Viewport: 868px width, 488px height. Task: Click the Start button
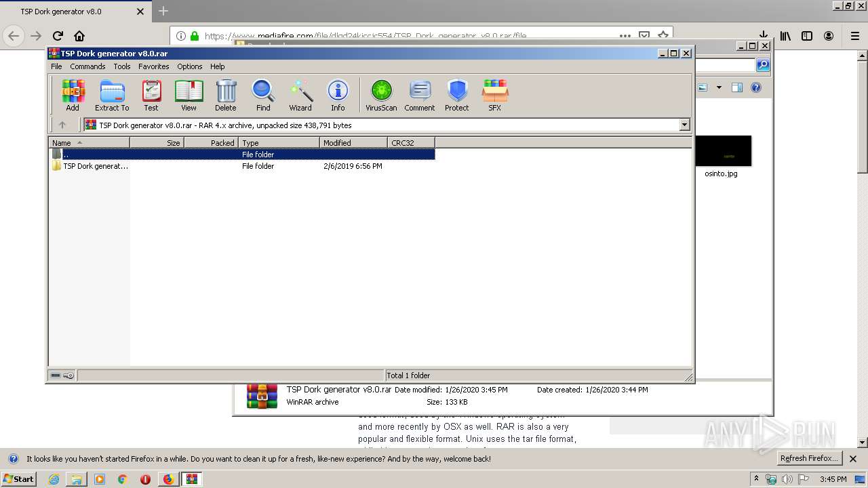(x=19, y=479)
